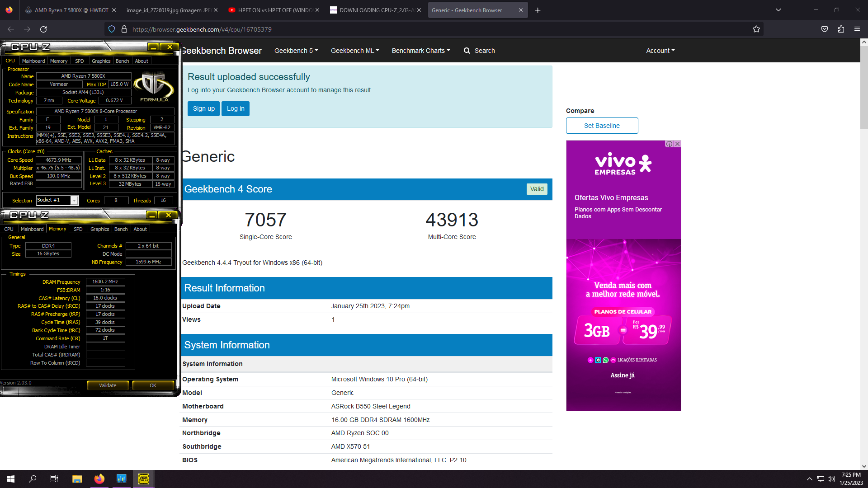Image resolution: width=868 pixels, height=488 pixels.
Task: Click Firefox icon on the taskbar
Action: (99, 479)
